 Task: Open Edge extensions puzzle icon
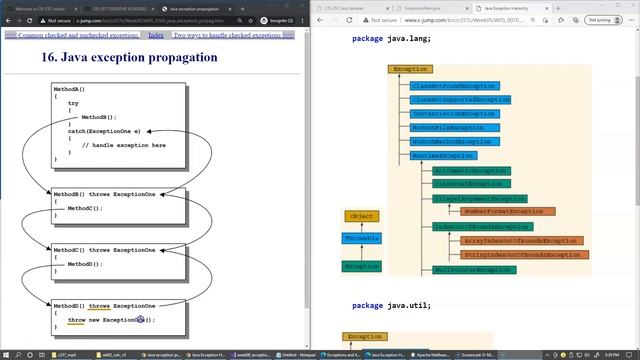tap(561, 20)
